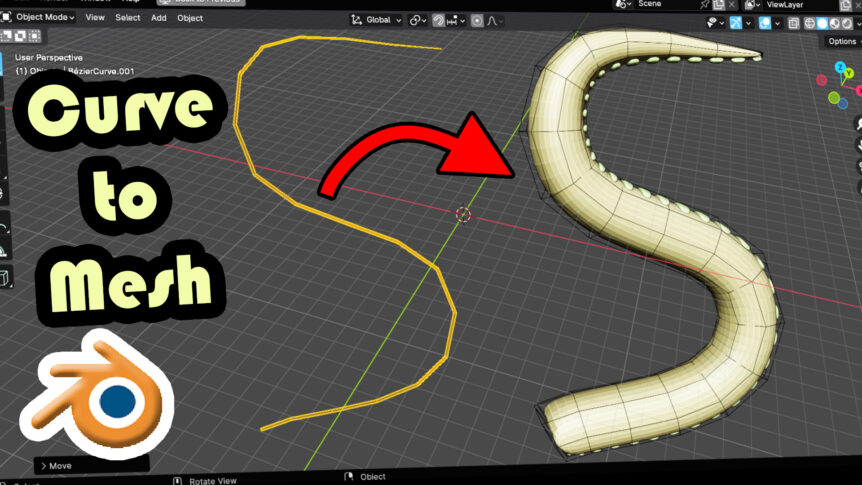Click the editor type icon beside Object Mode
This screenshot has width=862, height=485.
coord(6,17)
